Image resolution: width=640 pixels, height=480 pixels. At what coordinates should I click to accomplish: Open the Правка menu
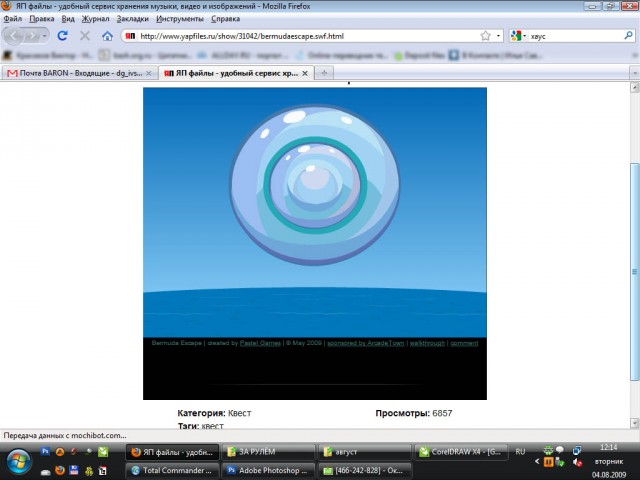click(42, 19)
